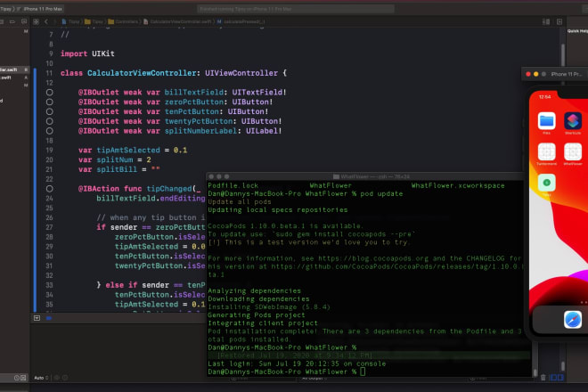
Task: Click tipChanged action connection circle
Action: coord(50,189)
